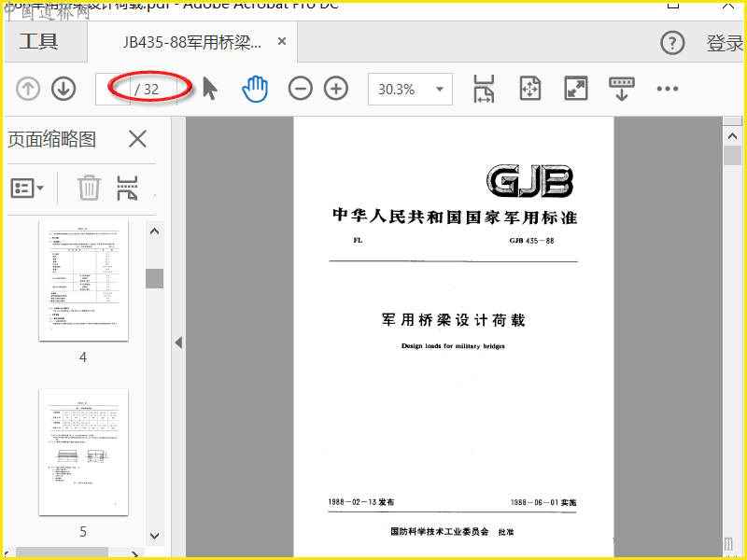Click the thumbnail panel scrollbar handle
Image resolution: width=747 pixels, height=560 pixels.
click(154, 278)
